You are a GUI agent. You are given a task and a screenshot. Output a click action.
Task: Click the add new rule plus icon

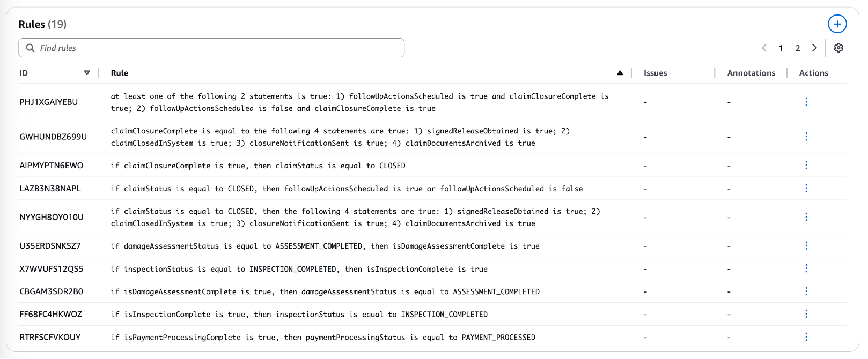click(837, 24)
